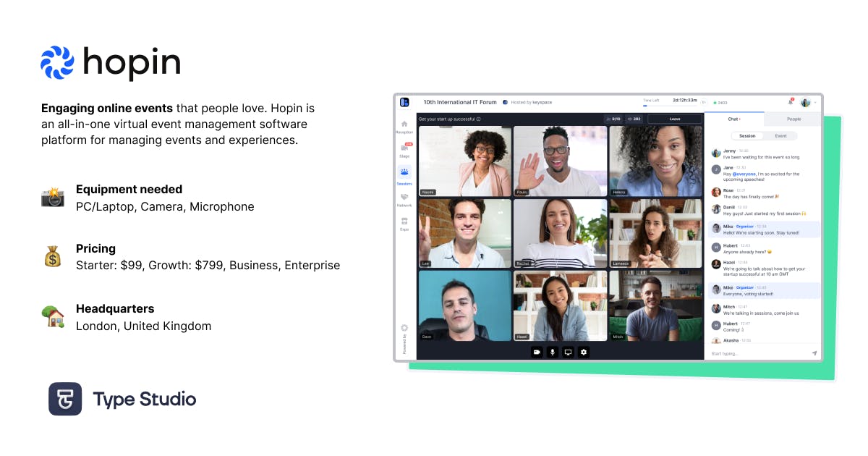Select Lameeca's video tile
The height and width of the screenshot is (456, 868).
click(x=655, y=233)
